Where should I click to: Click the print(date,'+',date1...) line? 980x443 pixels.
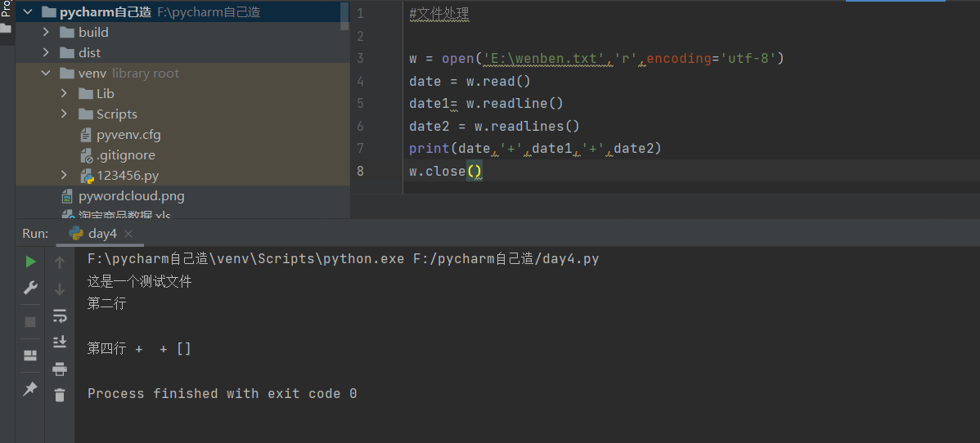(x=535, y=149)
